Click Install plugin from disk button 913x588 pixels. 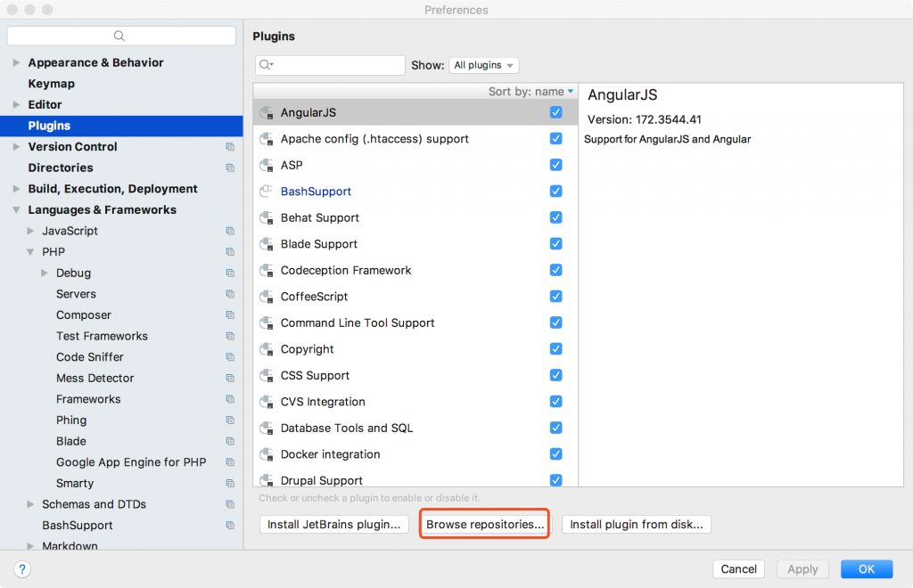[637, 524]
